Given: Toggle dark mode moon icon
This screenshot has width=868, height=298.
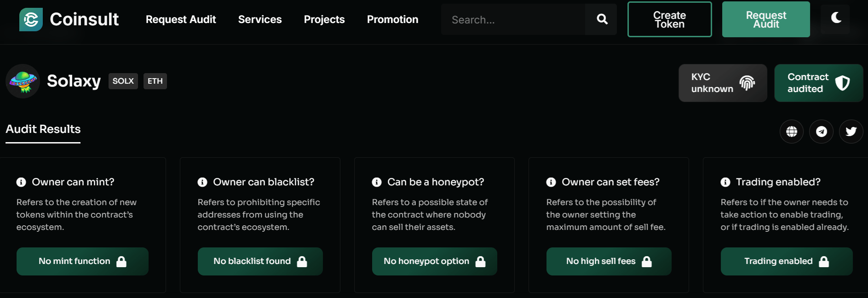Looking at the screenshot, I should click(x=836, y=18).
